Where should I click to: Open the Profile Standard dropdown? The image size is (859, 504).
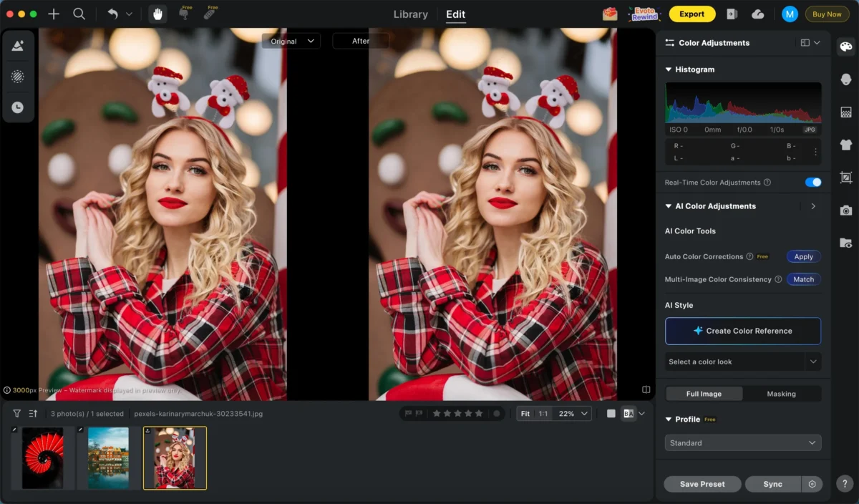coord(742,443)
